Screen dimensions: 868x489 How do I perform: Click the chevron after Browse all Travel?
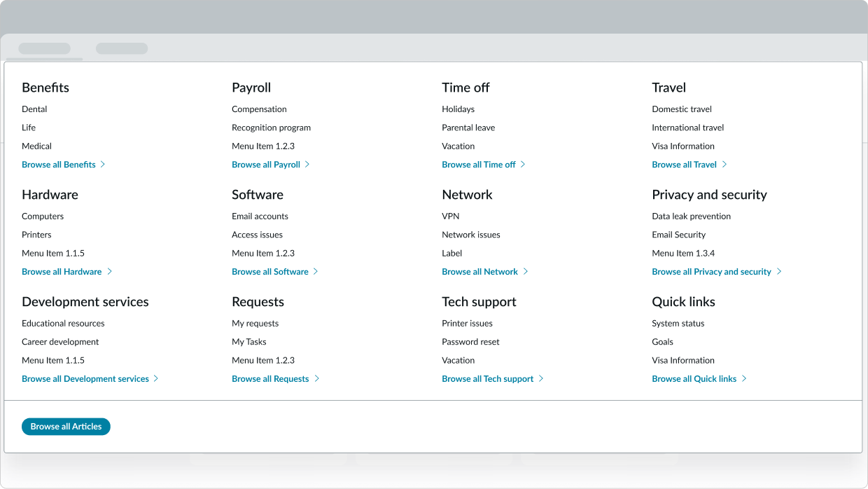pos(725,165)
